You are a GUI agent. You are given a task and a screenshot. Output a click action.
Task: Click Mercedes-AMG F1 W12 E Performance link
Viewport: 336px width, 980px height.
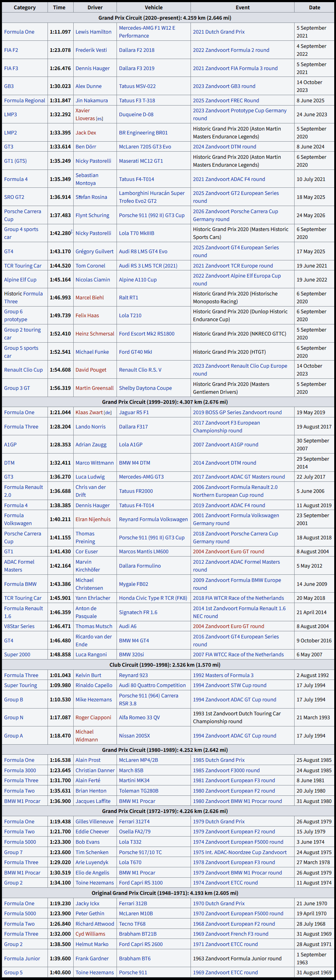pos(147,32)
